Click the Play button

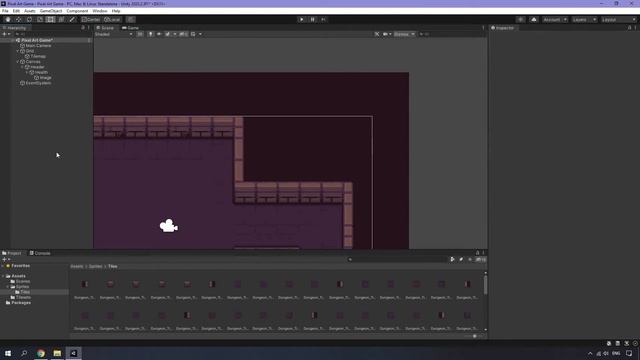(x=301, y=20)
